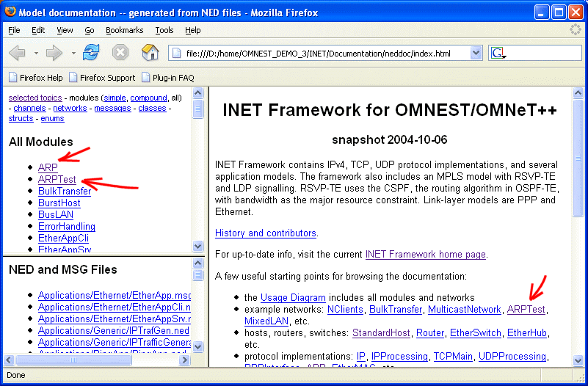
Task: Open the 'messages' index link
Action: [112, 109]
